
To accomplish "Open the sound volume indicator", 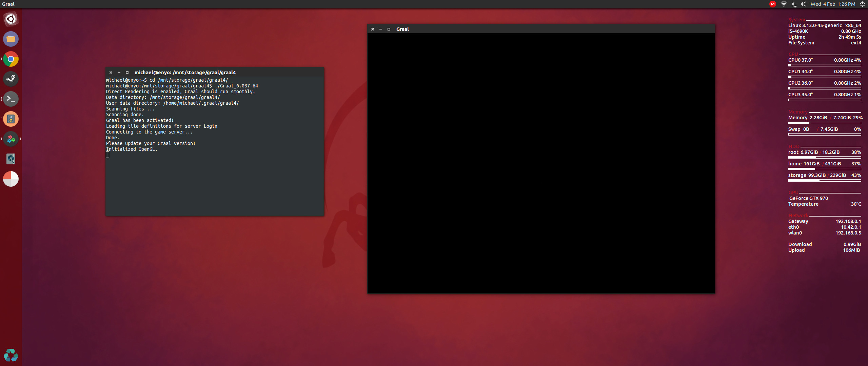I will [x=803, y=4].
